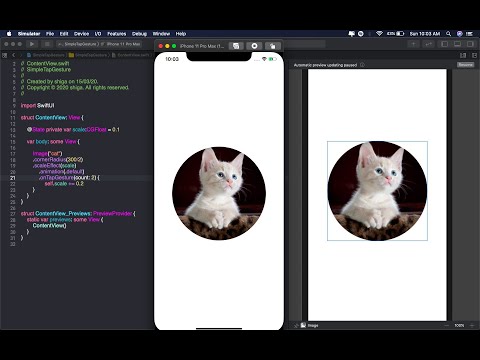The width and height of the screenshot is (480, 360).
Task: Toggle the Xcode debug area panel
Action: point(457,44)
